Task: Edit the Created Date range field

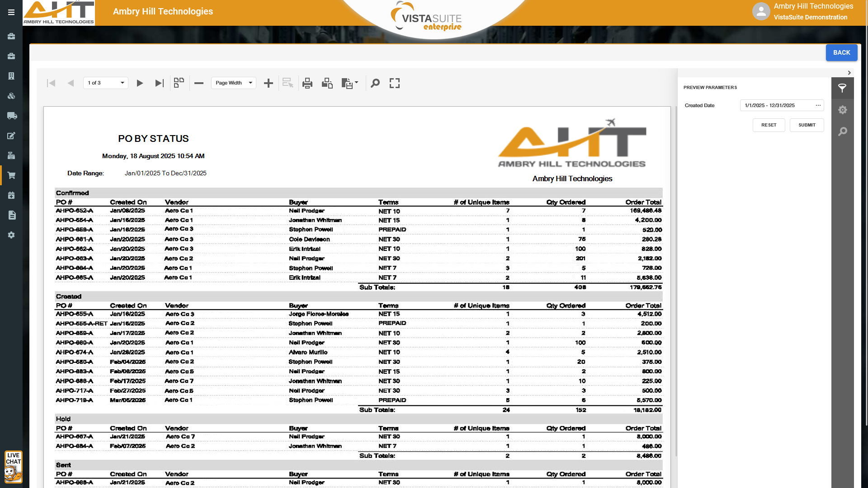Action: click(777, 106)
